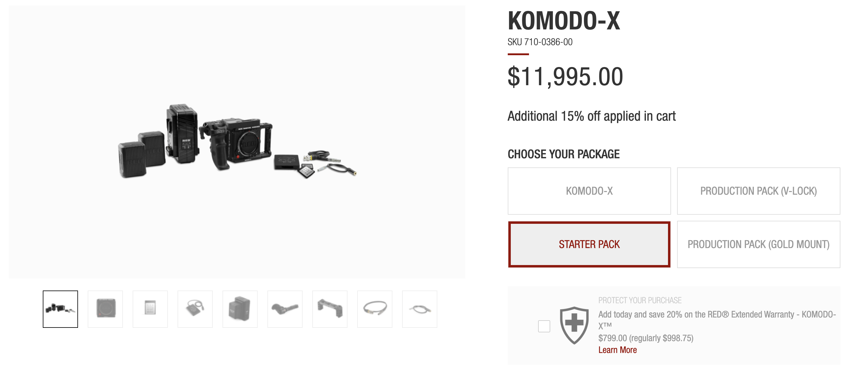Choose Production Pack (Gold Mount) package

tap(758, 244)
